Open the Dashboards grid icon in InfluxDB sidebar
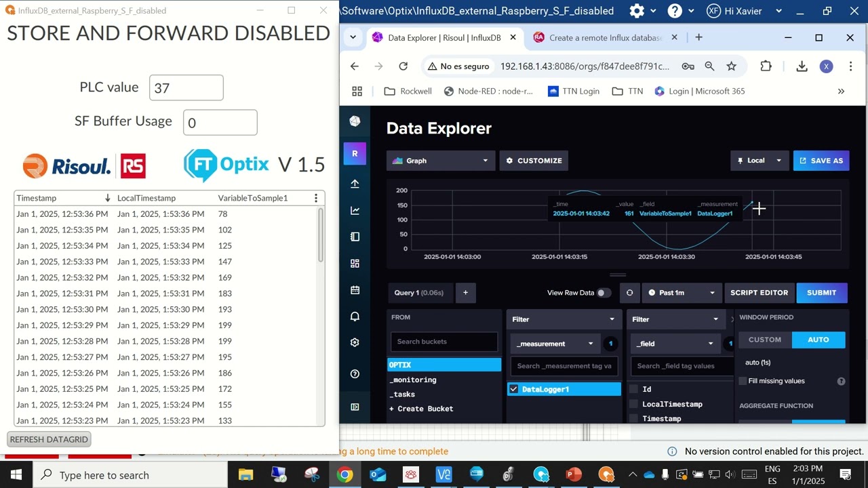The image size is (868, 488). click(355, 264)
